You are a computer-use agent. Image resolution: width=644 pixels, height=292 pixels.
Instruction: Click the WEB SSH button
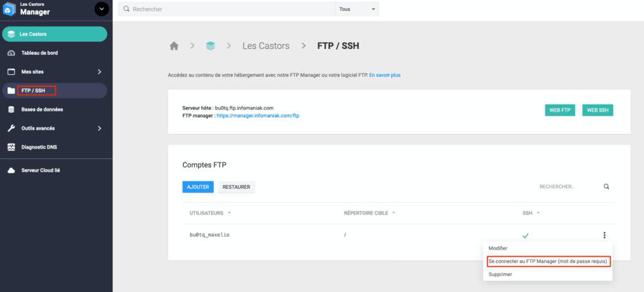pos(597,110)
